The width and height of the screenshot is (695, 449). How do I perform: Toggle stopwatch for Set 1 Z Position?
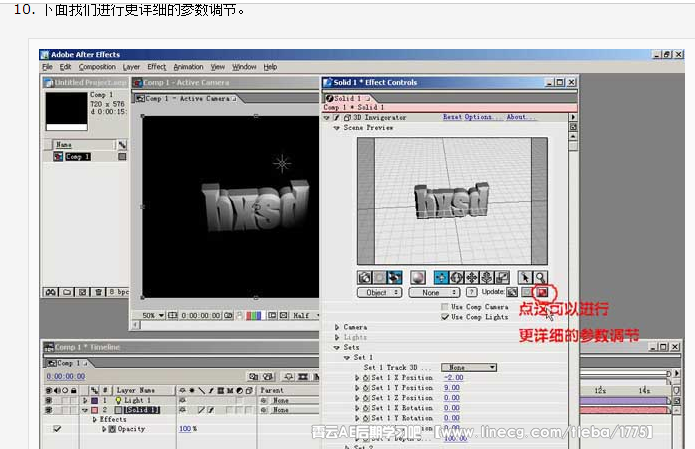366,398
